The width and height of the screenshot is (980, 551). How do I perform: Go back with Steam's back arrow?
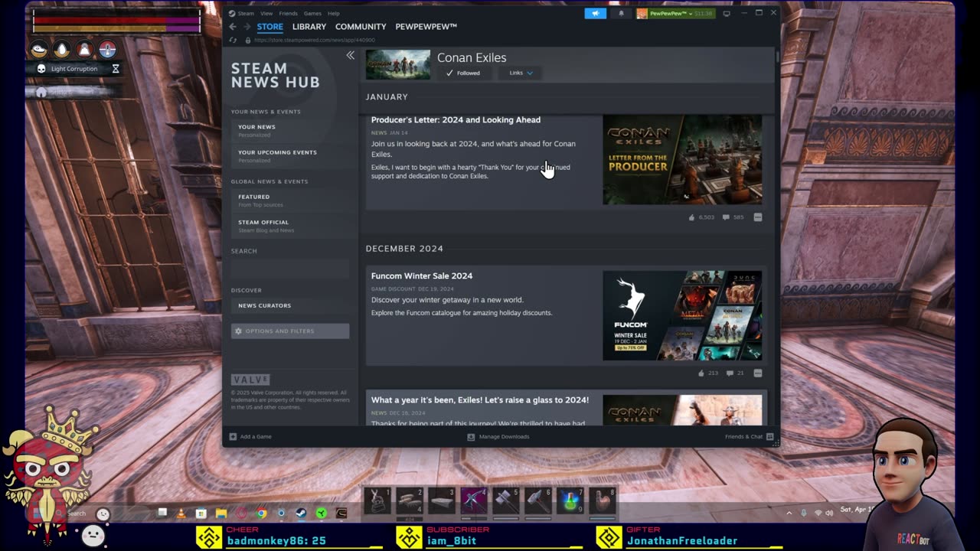[x=233, y=27]
